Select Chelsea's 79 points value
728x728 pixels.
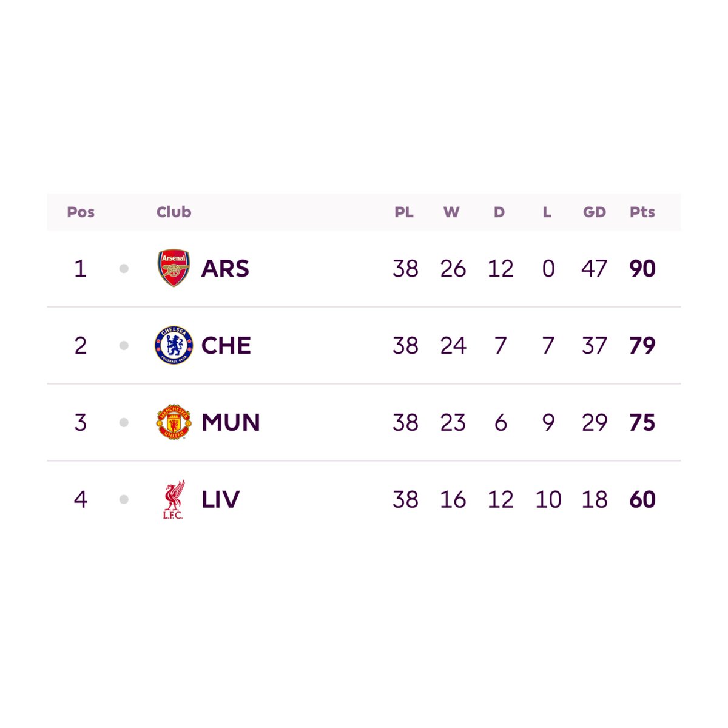click(642, 346)
